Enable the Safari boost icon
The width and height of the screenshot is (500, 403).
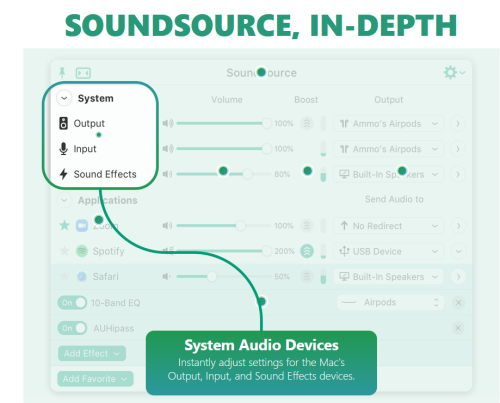click(x=307, y=276)
